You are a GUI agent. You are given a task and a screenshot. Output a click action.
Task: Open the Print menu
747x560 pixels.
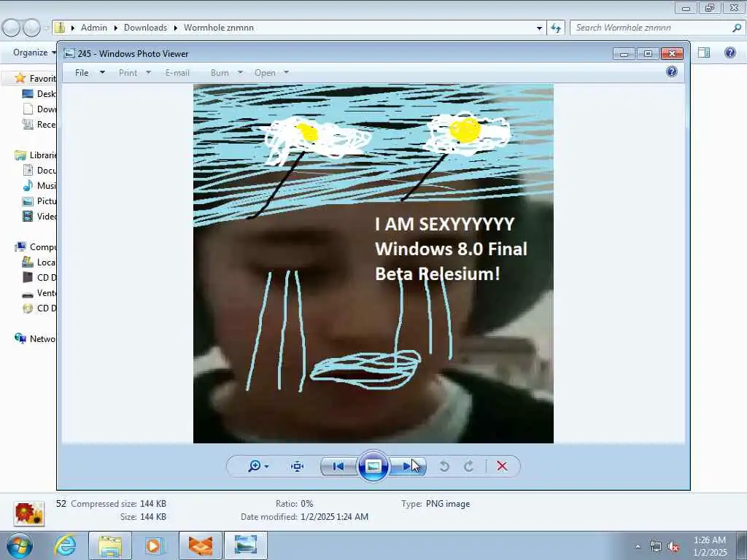point(128,73)
